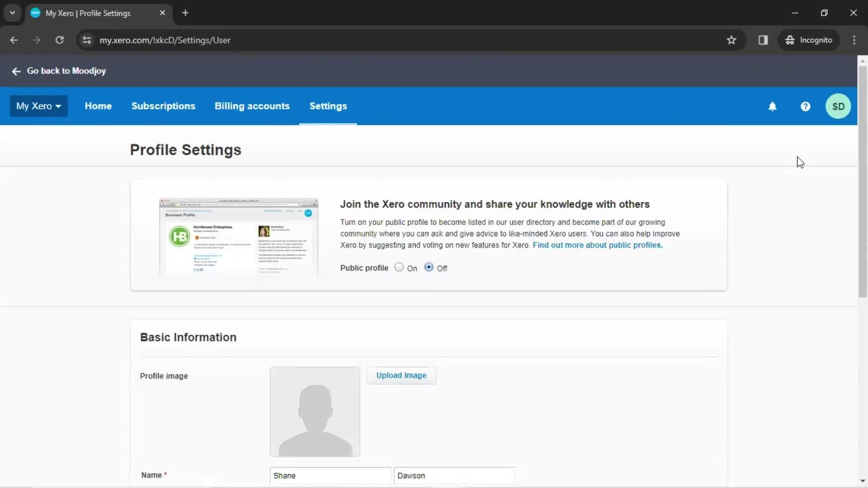Click the Join the Xero community heading
The height and width of the screenshot is (488, 868).
point(495,204)
